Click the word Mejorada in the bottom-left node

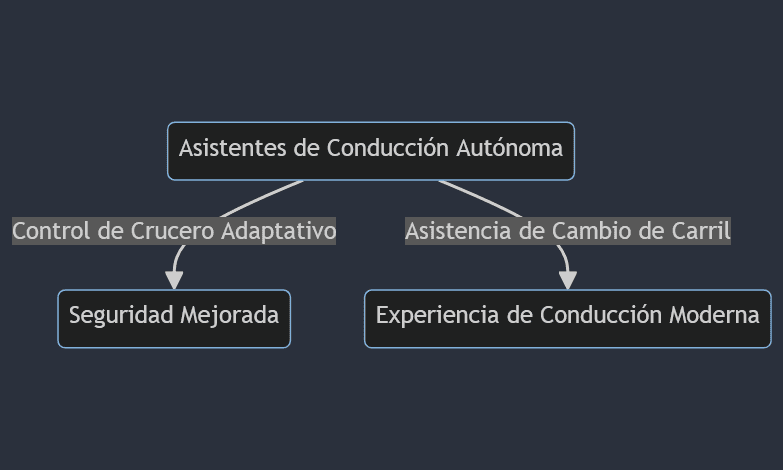coord(229,317)
